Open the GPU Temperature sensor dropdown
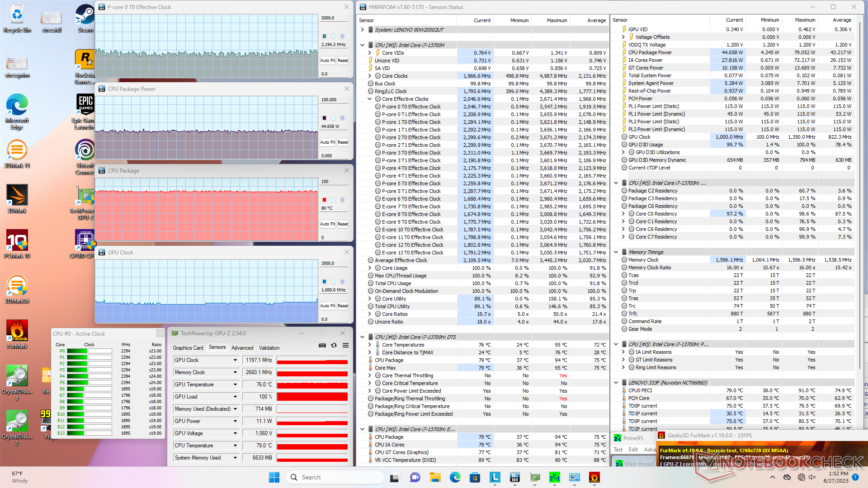The height and width of the screenshot is (488, 868). point(235,385)
